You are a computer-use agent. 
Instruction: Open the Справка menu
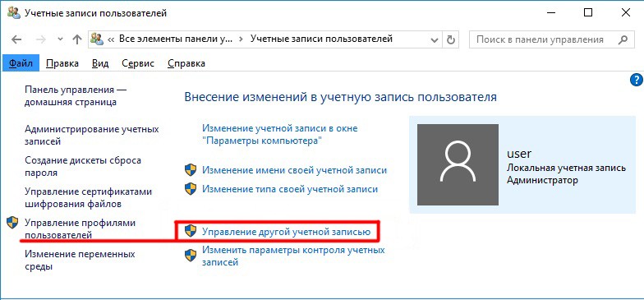(x=186, y=63)
